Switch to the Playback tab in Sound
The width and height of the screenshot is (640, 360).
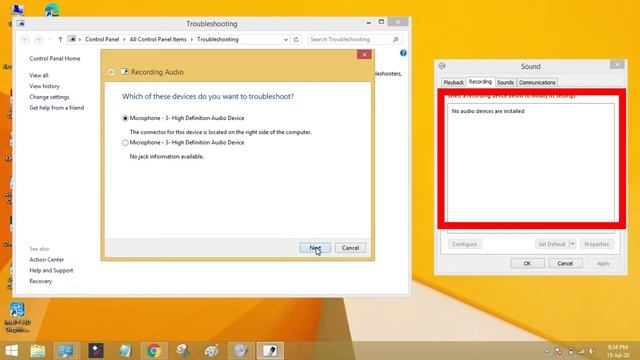[453, 82]
